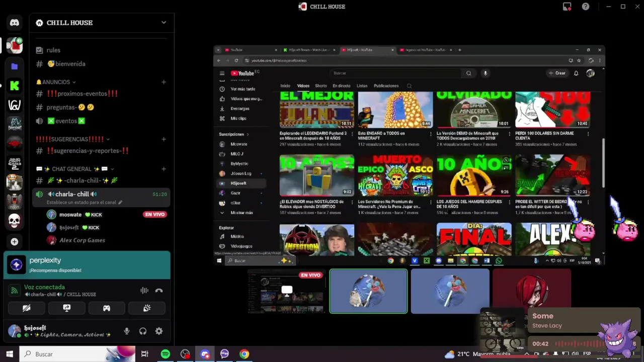644x362 pixels.
Task: Select the Listas tab in streamed YouTube
Action: (x=362, y=86)
